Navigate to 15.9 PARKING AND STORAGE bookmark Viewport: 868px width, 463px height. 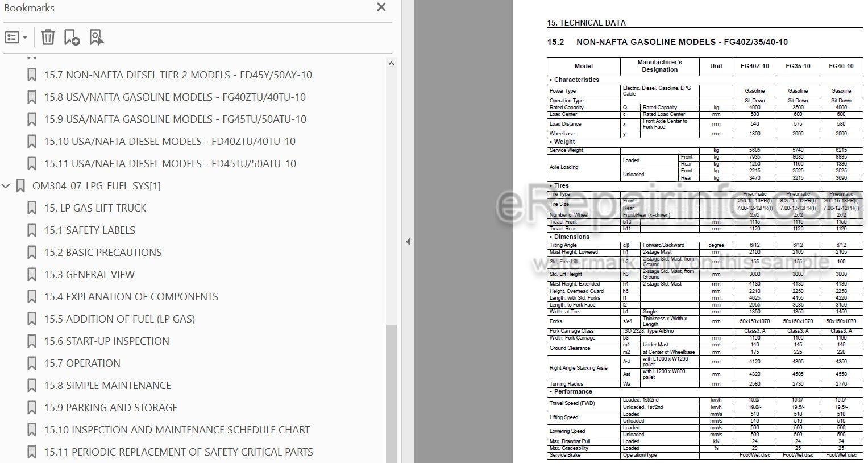click(111, 408)
